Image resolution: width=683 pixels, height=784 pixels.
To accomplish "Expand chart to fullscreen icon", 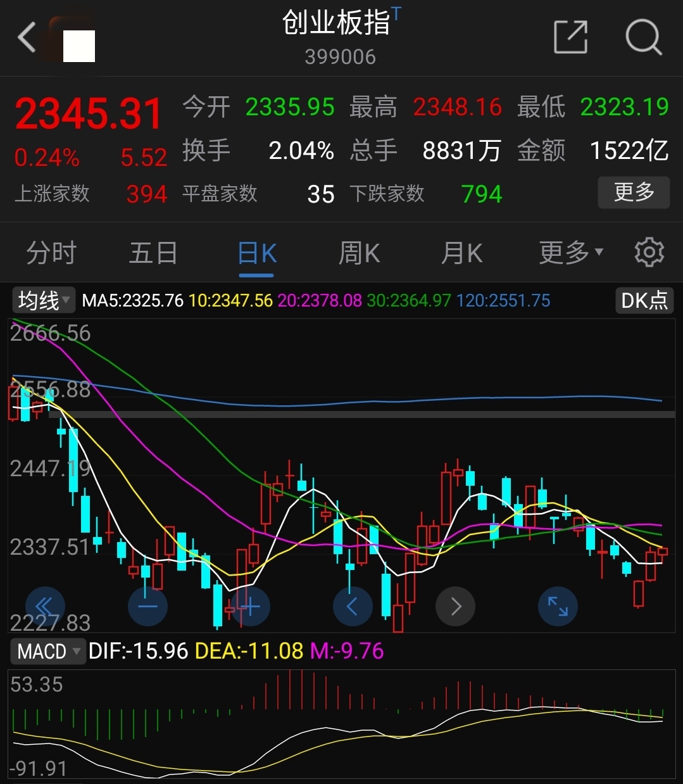I will coord(558,607).
